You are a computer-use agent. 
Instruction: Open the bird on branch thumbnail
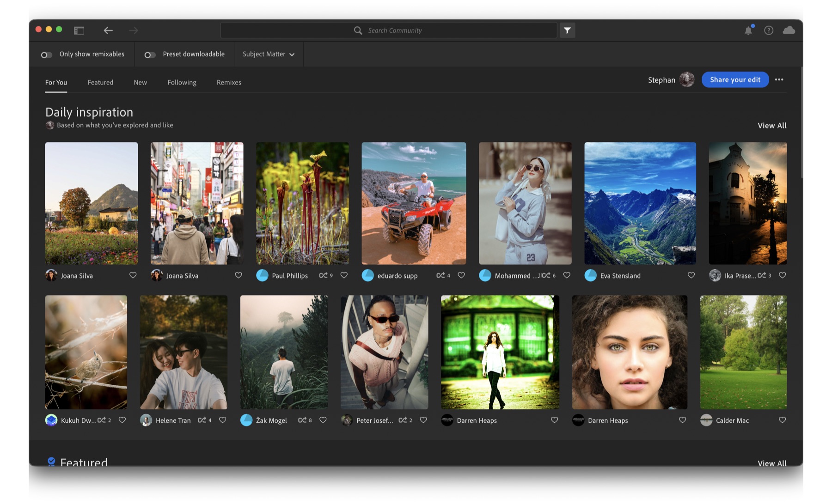86,352
